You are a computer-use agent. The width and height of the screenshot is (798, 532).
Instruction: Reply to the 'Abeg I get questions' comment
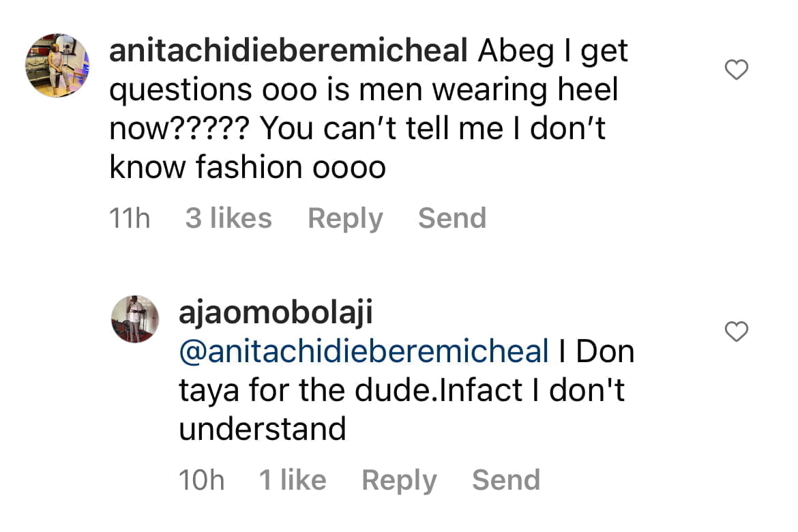(345, 218)
